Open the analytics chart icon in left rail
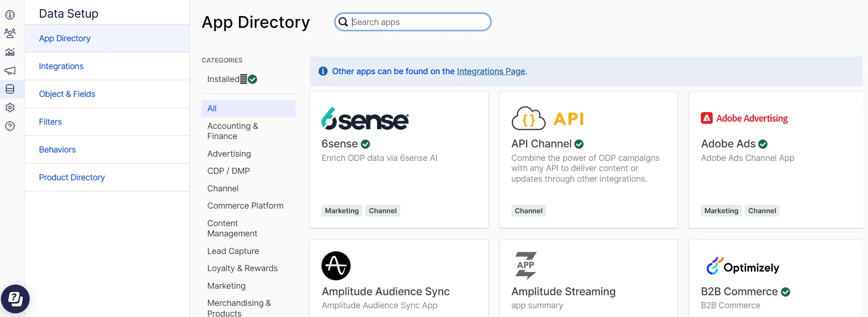This screenshot has height=317, width=868. pos(10,52)
